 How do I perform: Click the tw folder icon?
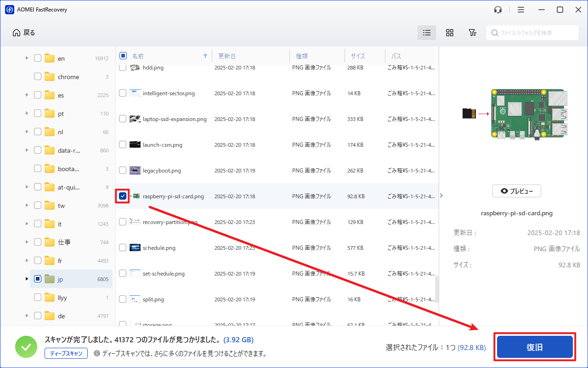coord(50,206)
